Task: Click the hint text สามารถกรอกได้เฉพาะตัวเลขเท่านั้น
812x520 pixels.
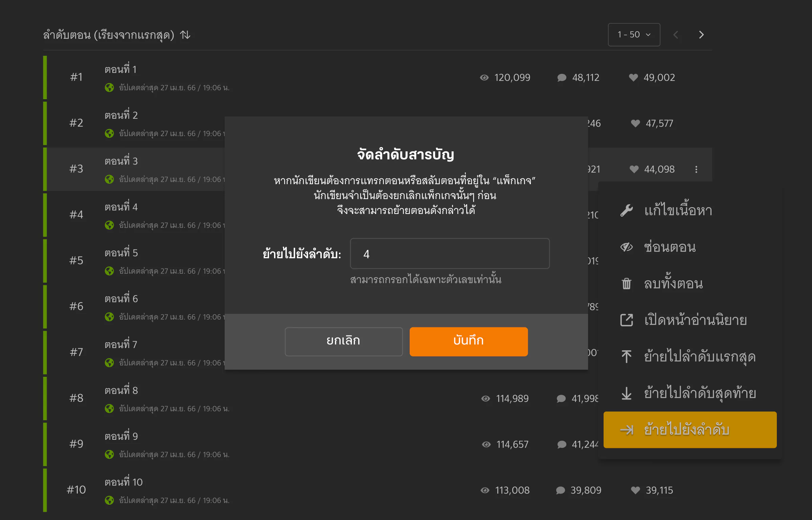Action: tap(426, 279)
